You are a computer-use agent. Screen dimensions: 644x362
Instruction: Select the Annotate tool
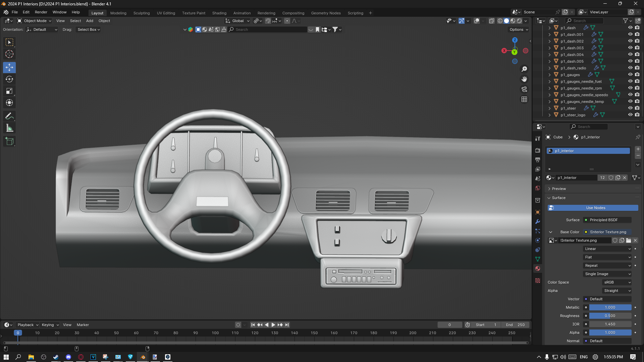(9, 116)
